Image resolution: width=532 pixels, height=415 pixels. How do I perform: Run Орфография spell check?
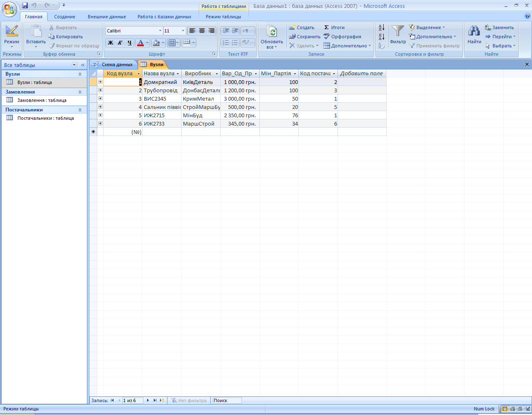[x=342, y=37]
